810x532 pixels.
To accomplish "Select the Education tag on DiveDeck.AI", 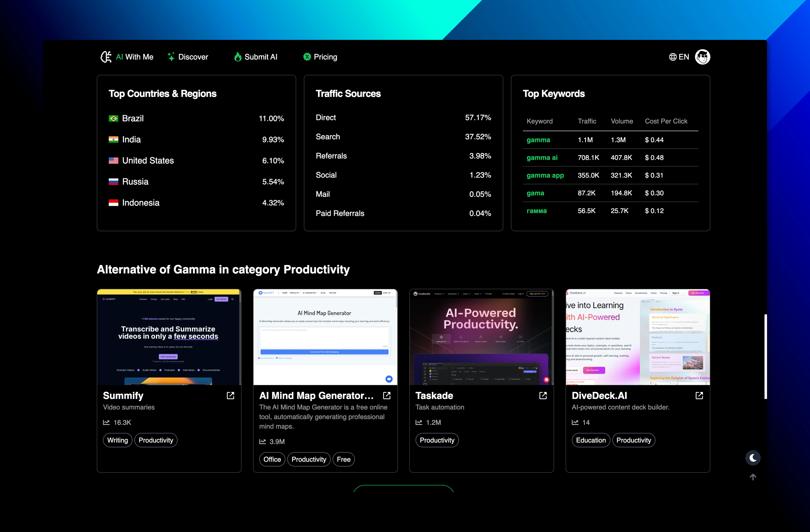I will [591, 440].
